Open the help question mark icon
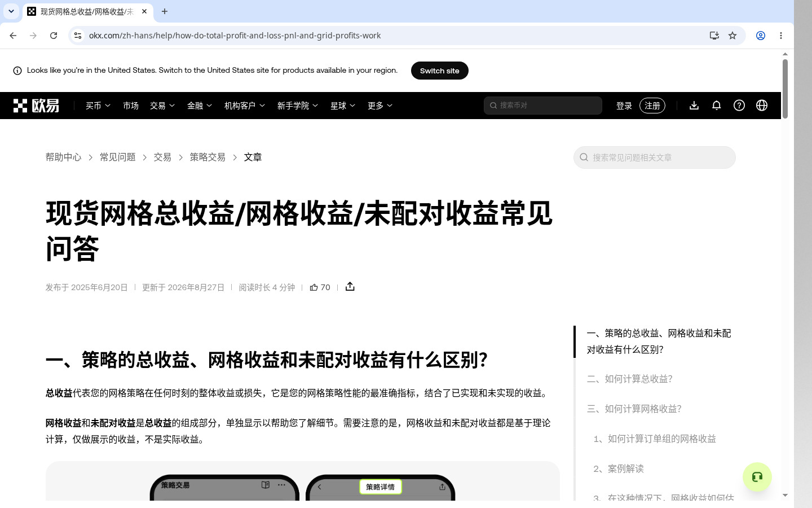This screenshot has width=812, height=508. point(739,106)
